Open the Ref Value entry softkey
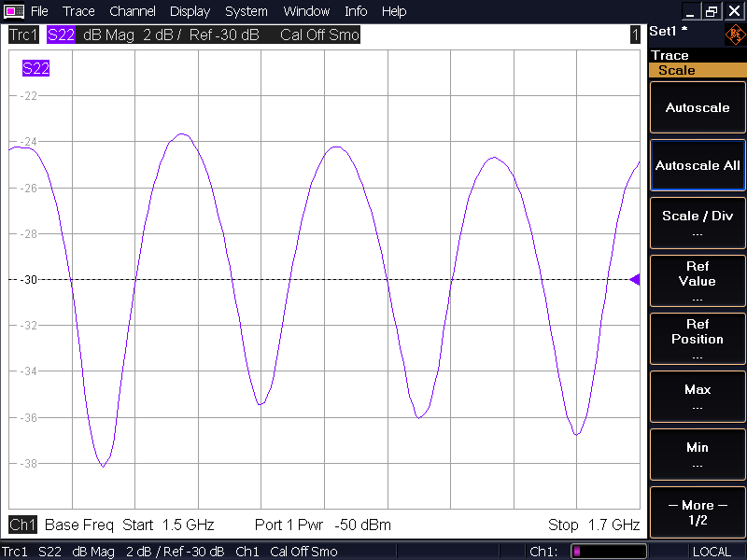Screen dimensions: 747x560 click(x=698, y=281)
